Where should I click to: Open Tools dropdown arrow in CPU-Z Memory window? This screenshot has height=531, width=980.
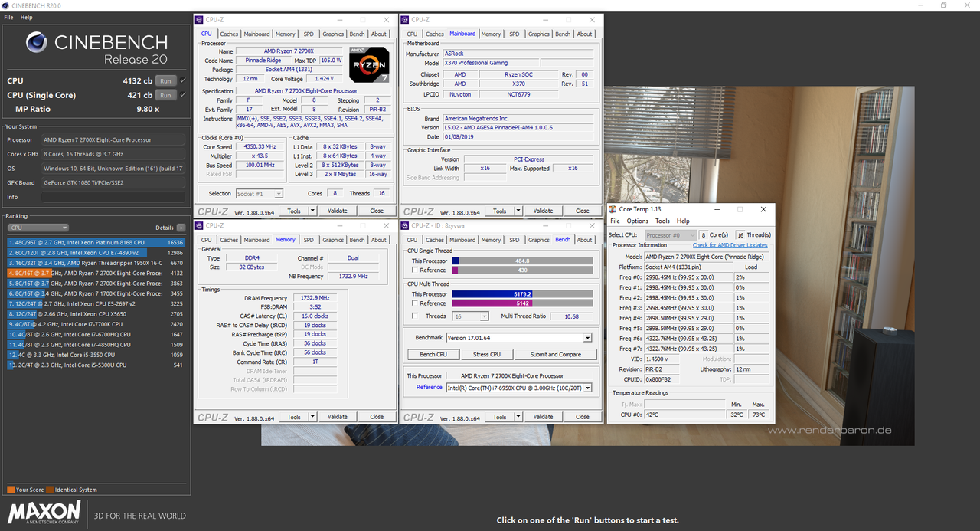pyautogui.click(x=312, y=417)
